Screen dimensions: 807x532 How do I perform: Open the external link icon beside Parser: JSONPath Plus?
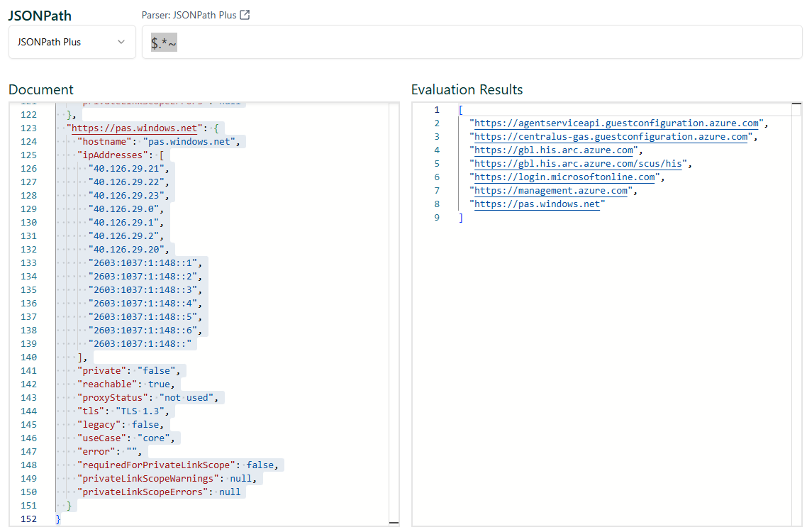click(x=245, y=16)
